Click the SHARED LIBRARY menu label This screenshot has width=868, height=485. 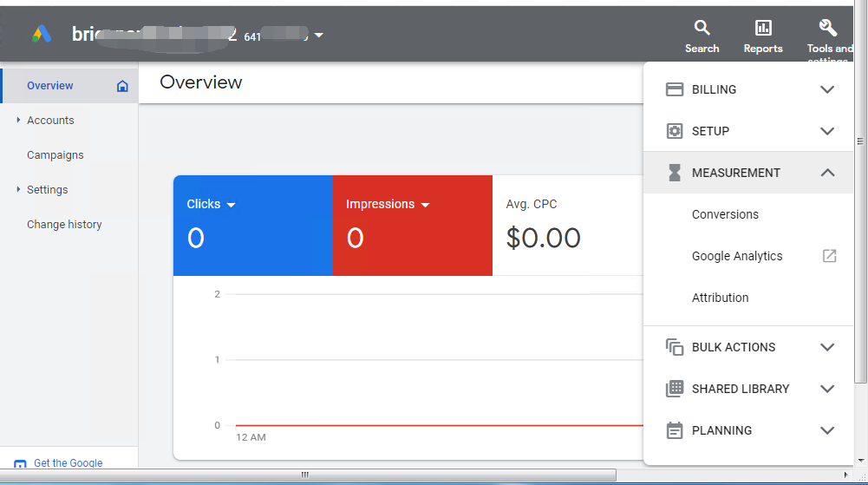coord(741,389)
